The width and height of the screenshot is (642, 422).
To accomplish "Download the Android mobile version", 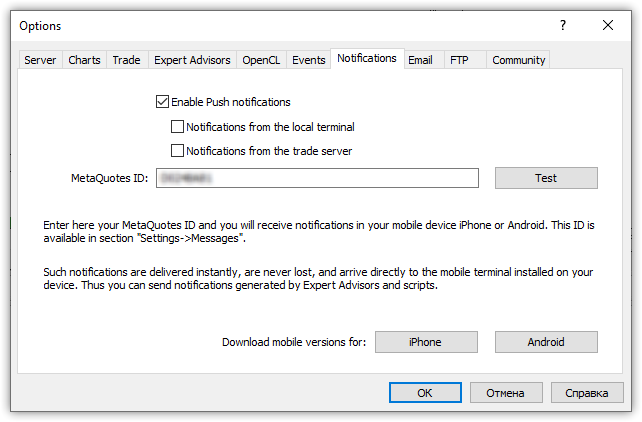I will pos(546,342).
